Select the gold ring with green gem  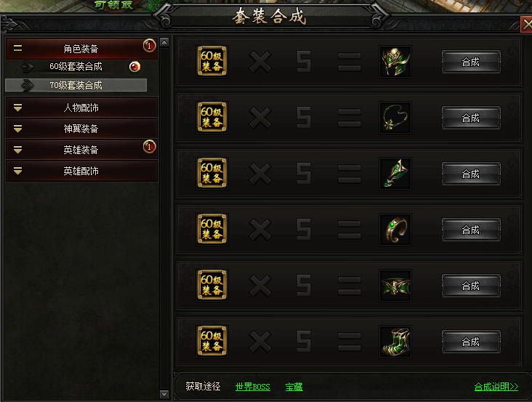click(395, 230)
